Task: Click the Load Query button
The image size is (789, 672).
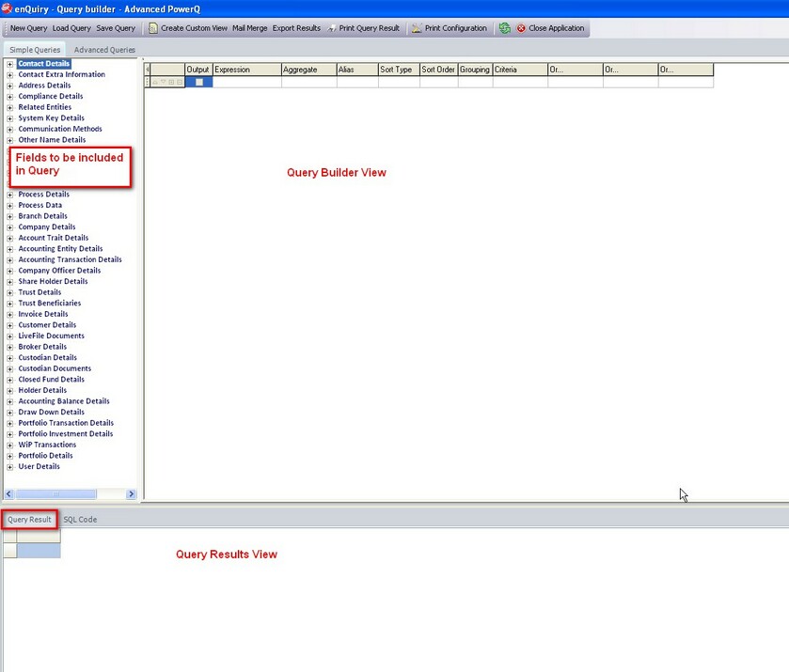Action: (x=71, y=28)
